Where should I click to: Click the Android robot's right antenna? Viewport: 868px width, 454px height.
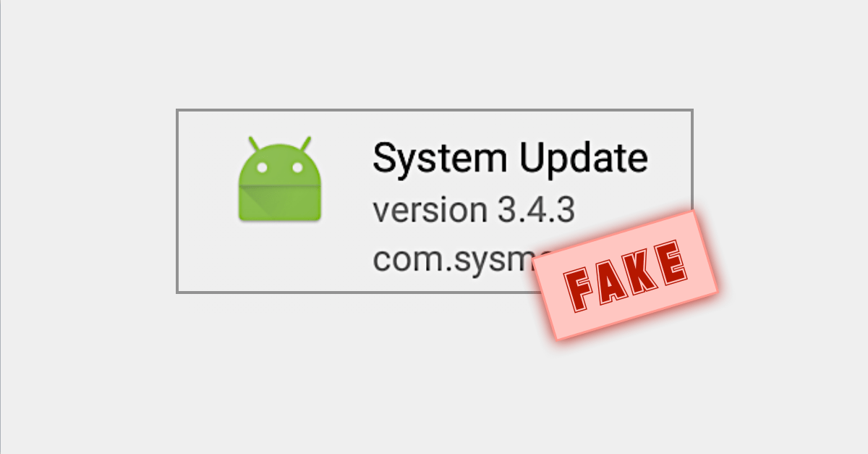pyautogui.click(x=305, y=143)
